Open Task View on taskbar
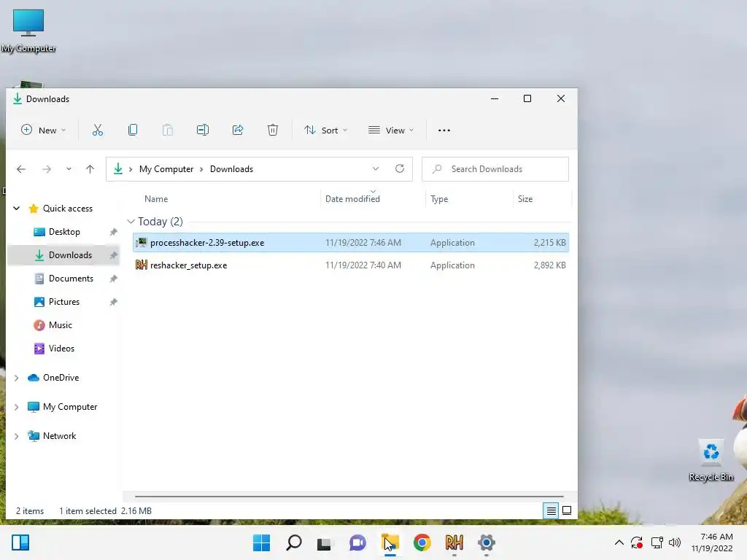Image resolution: width=747 pixels, height=560 pixels. tap(325, 542)
